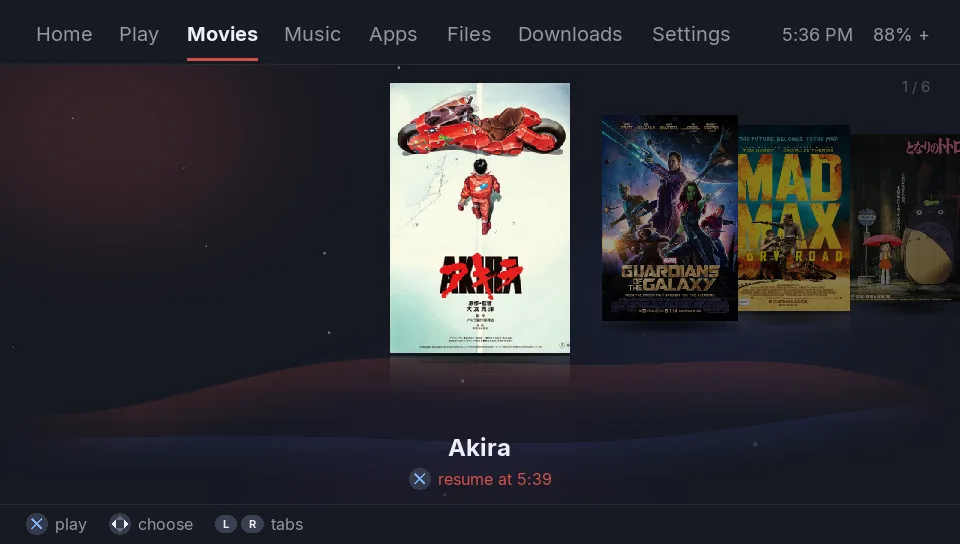The width and height of the screenshot is (960, 544).
Task: Click the R shoulder button icon
Action: (x=252, y=524)
